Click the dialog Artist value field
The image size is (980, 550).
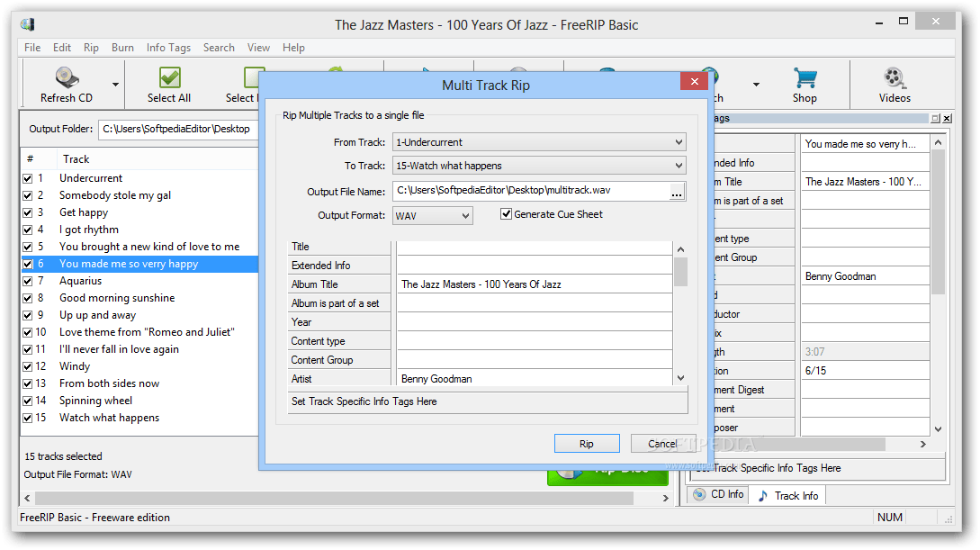click(x=535, y=379)
